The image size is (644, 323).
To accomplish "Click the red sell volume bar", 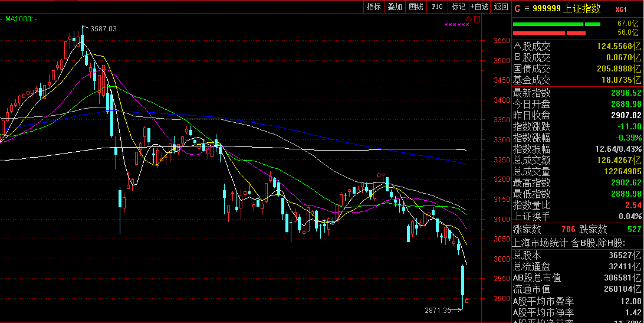I will tap(549, 33).
